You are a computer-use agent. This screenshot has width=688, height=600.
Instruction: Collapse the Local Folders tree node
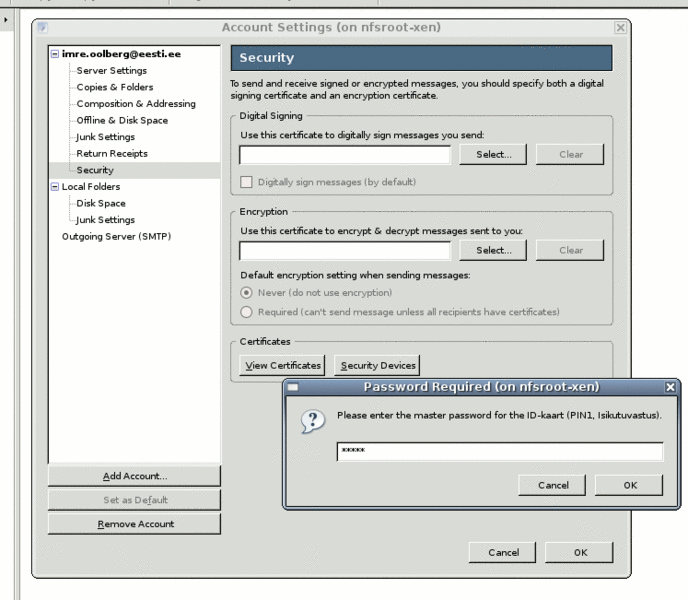[x=54, y=187]
